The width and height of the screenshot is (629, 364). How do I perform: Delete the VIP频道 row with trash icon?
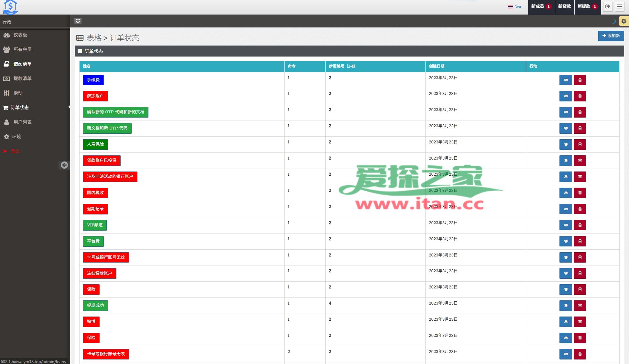click(x=580, y=225)
